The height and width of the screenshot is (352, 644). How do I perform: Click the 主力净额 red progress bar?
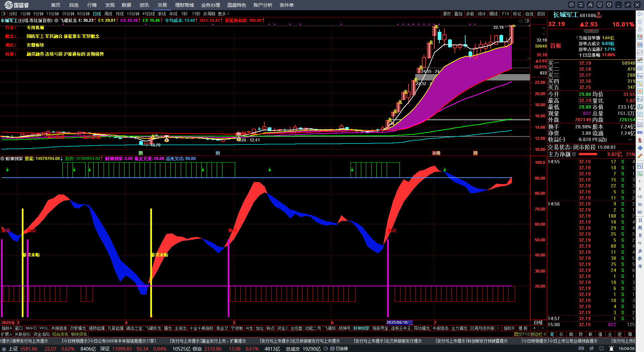coord(588,154)
